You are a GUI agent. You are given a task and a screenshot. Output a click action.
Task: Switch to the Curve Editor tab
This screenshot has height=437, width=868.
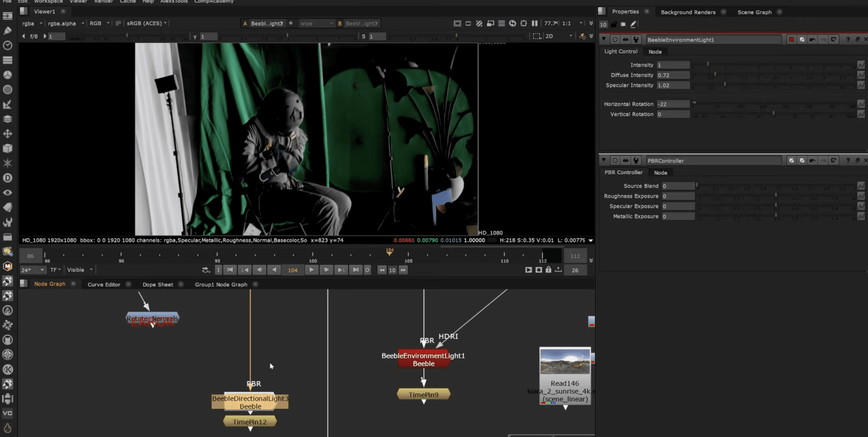(104, 284)
